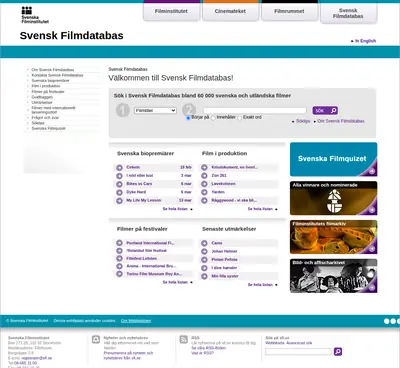This screenshot has width=400, height=368.
Task: Click arrow icon beside Min lilla syster
Action: pyautogui.click(x=204, y=276)
